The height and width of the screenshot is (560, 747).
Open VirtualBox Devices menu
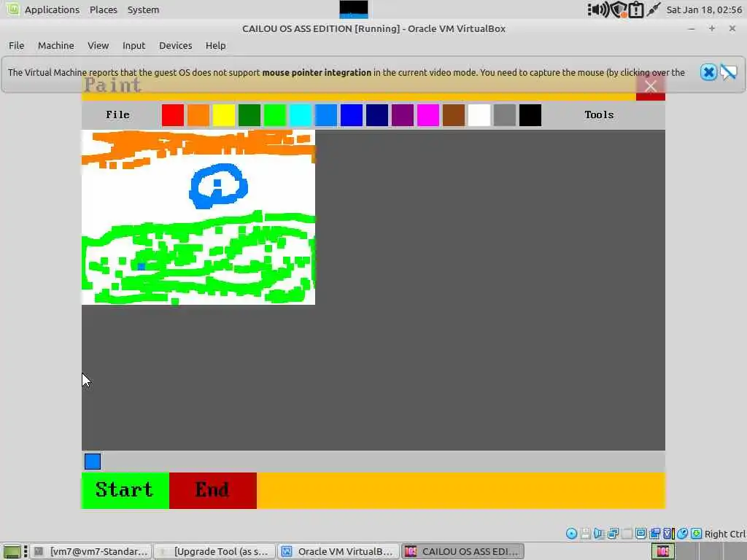[x=175, y=46]
